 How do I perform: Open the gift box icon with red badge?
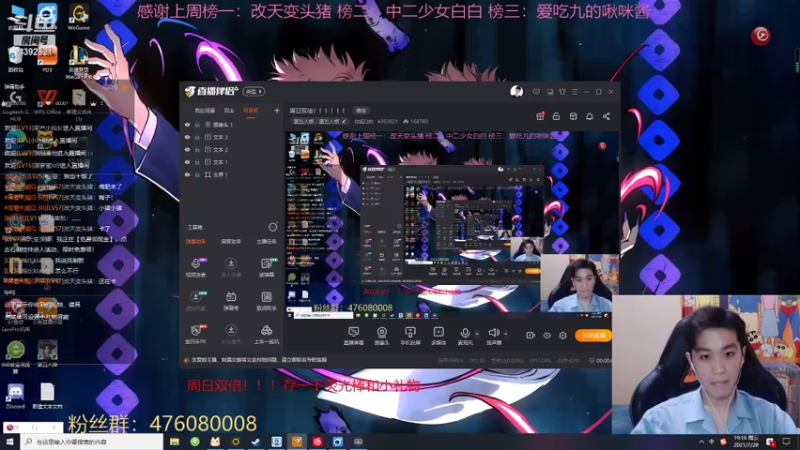tap(540, 116)
